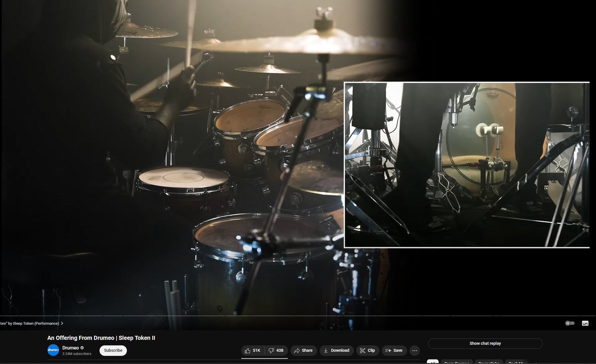Download the video
This screenshot has height=364, width=596.
(x=336, y=351)
